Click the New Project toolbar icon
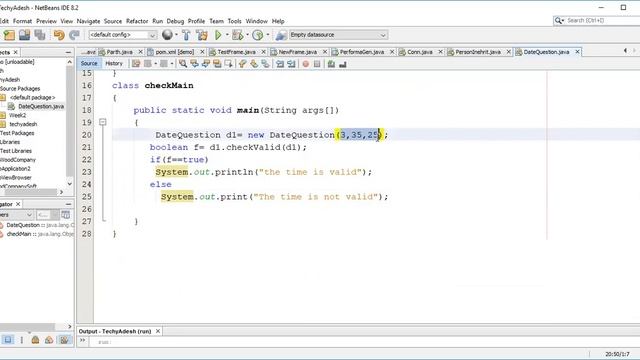This screenshot has height=360, width=640. 9,35
